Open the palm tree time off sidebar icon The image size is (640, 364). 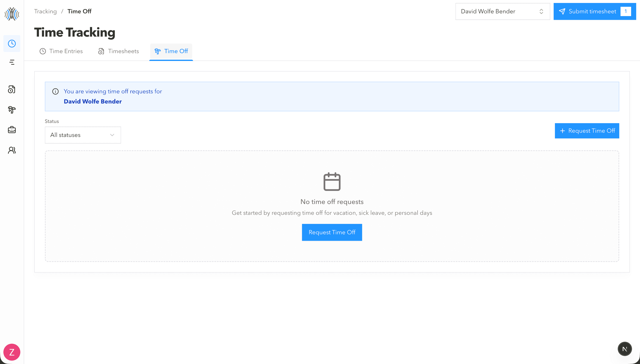(11, 110)
